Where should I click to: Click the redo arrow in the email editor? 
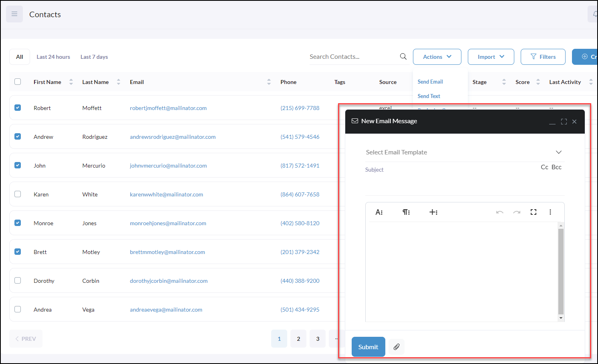coord(516,212)
